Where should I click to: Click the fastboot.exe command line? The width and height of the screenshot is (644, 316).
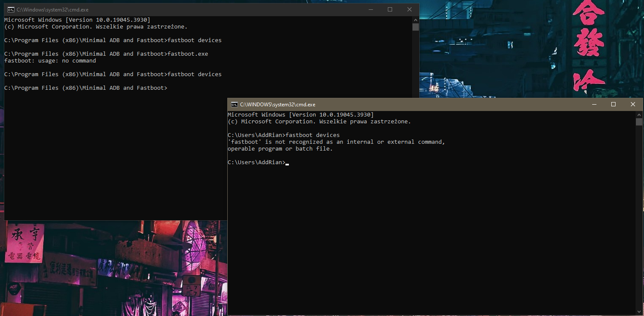(106, 54)
